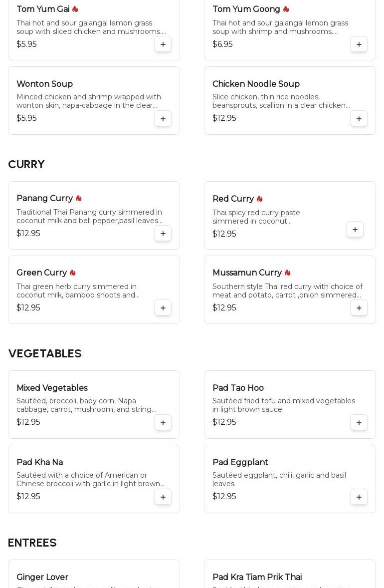Add Tom Yum Gai to order

[163, 44]
